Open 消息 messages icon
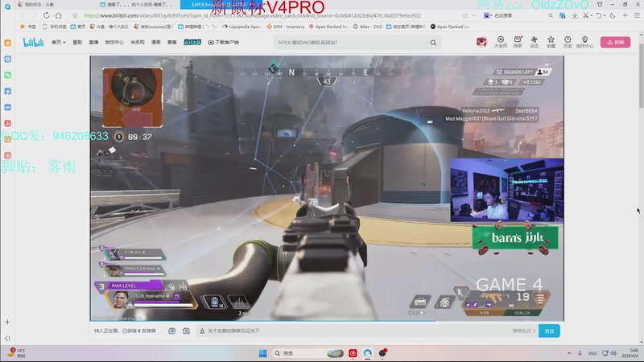Viewport: 644px width, 362px height. 518,42
